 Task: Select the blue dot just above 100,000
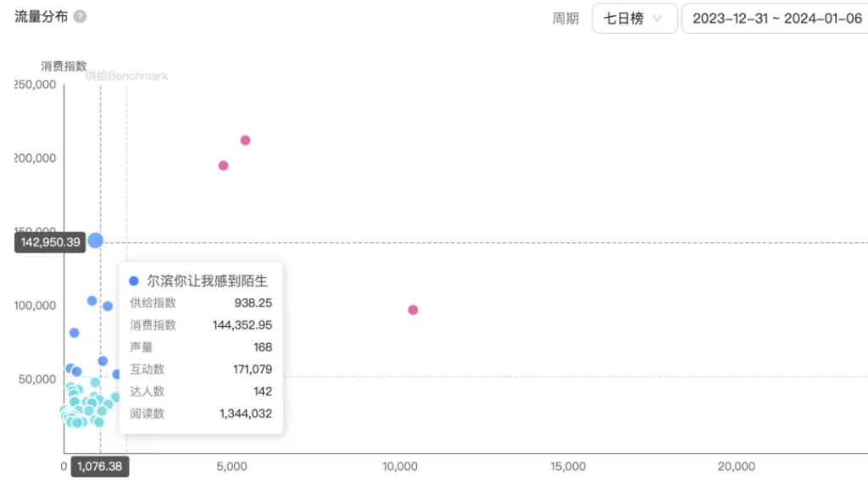92,301
